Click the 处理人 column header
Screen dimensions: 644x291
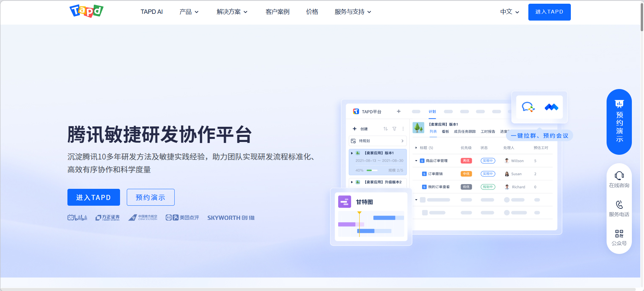(x=509, y=148)
